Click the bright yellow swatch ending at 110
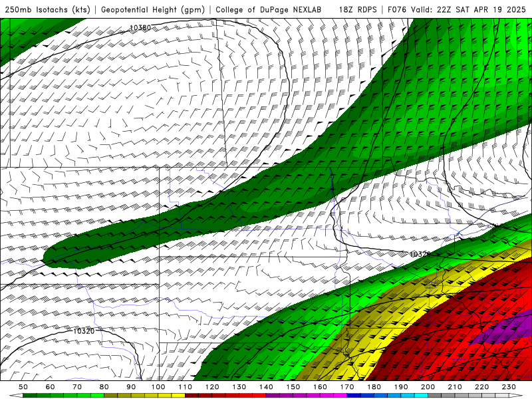 tap(178, 396)
